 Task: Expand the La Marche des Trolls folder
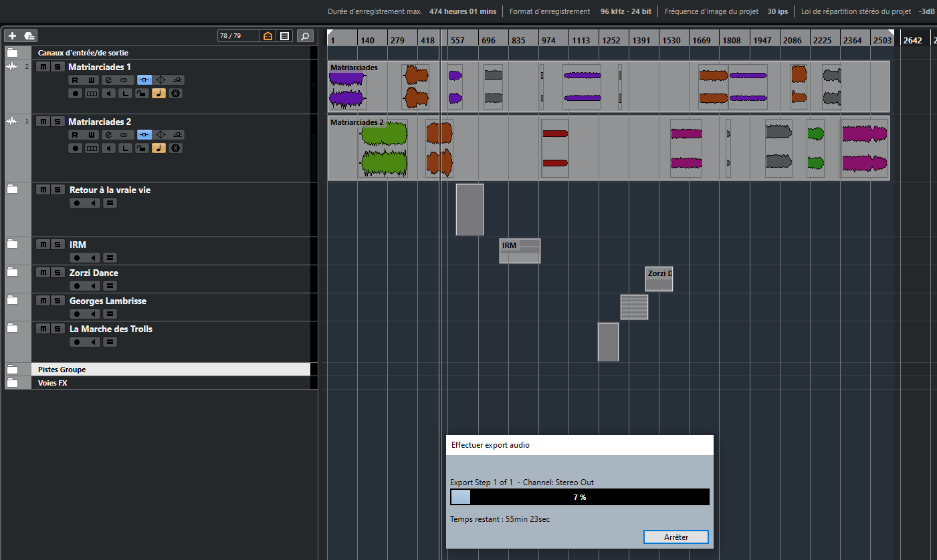(x=12, y=329)
